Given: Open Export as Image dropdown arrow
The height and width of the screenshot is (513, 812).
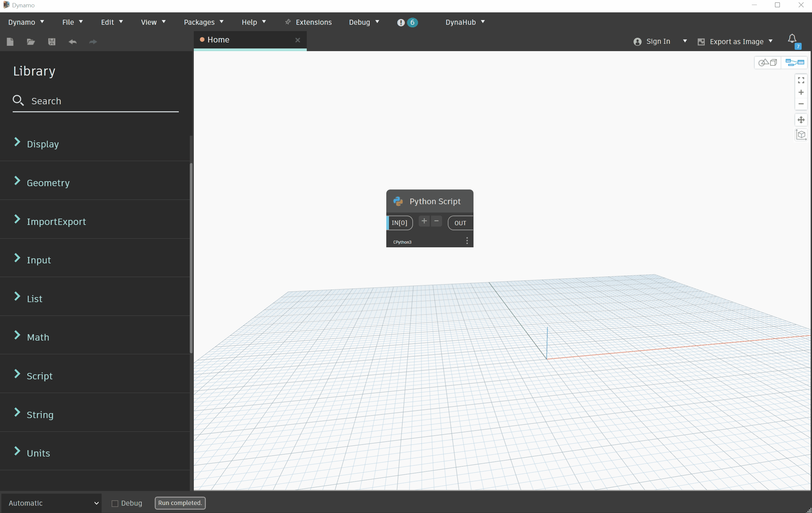Looking at the screenshot, I should coord(770,41).
